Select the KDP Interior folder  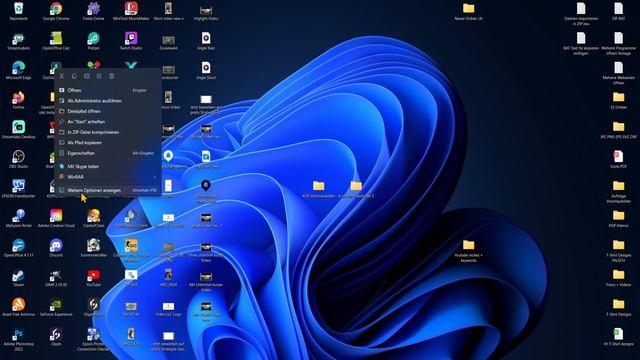tap(618, 218)
